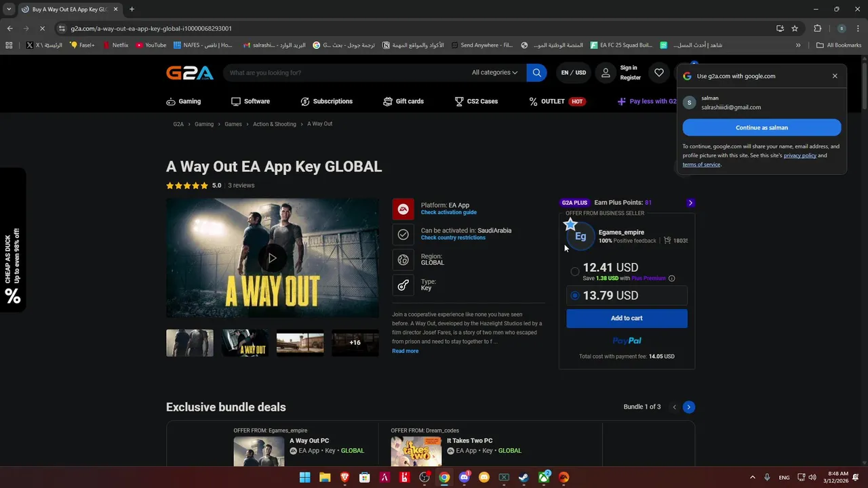Screen dimensions: 868x488
Task: Open Check country restrictions link
Action: tap(453, 238)
